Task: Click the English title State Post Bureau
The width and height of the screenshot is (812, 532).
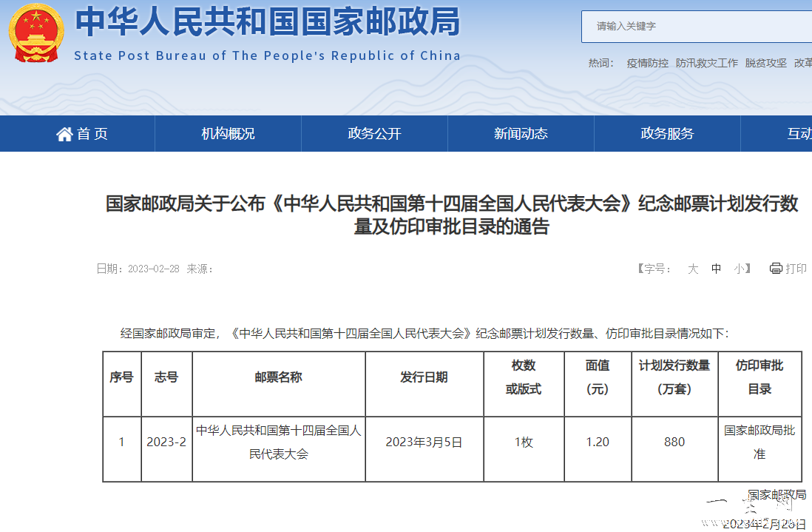Action: [267, 55]
